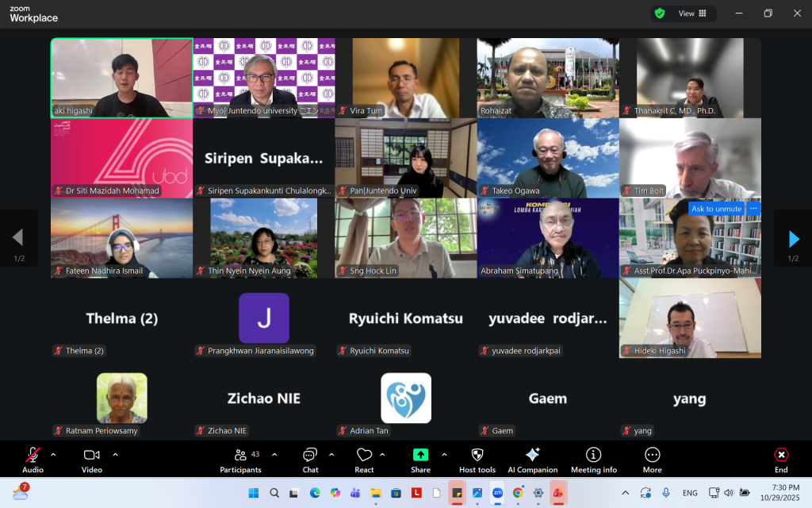
Task: Click the green encryption shield icon
Action: 659,13
